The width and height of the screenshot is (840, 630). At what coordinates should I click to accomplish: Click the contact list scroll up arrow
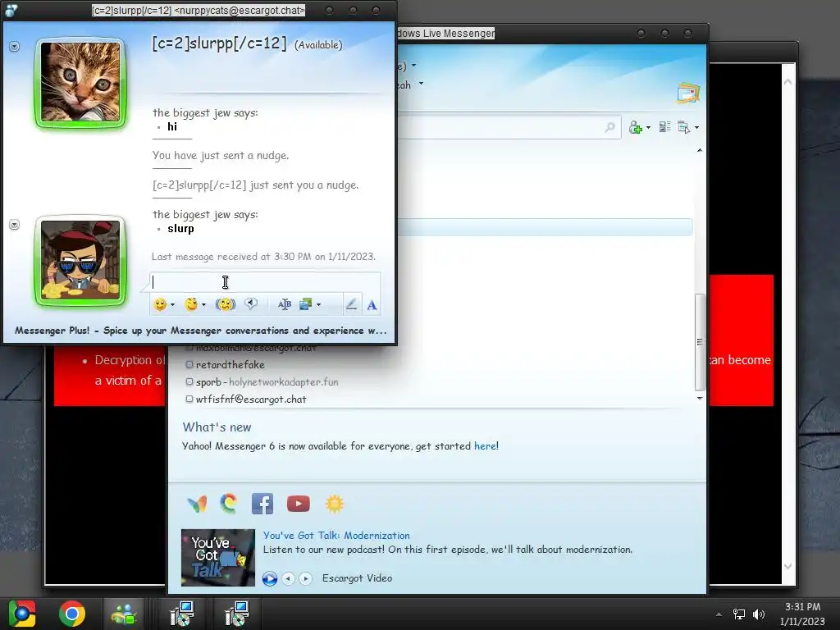[700, 151]
